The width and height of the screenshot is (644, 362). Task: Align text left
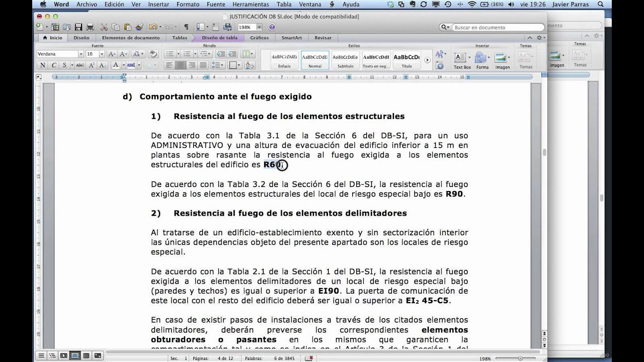(x=169, y=65)
